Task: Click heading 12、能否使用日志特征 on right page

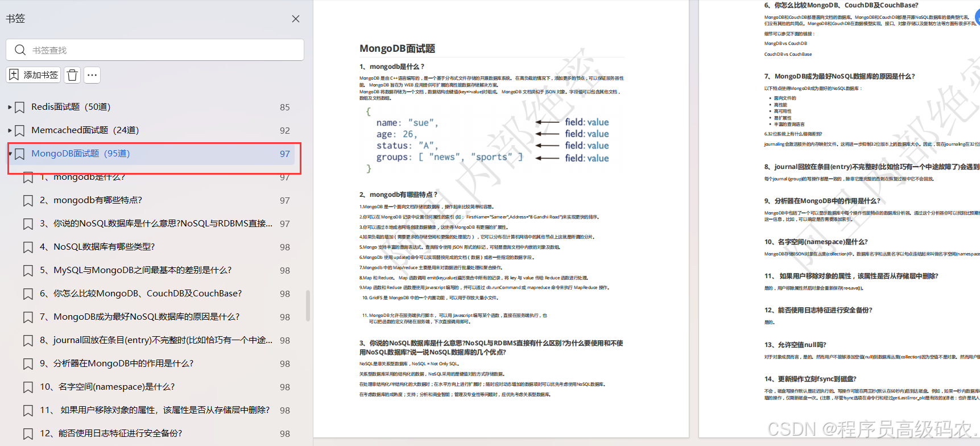Action: coord(818,310)
